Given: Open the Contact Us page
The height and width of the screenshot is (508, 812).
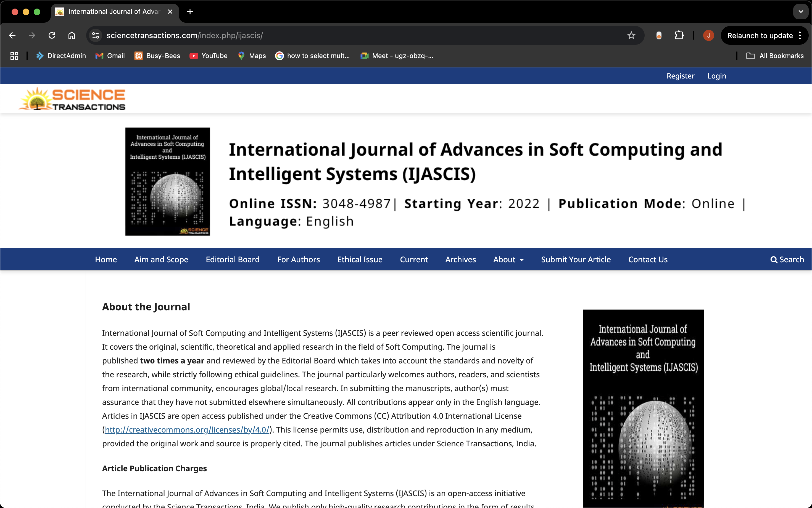Looking at the screenshot, I should tap(647, 259).
